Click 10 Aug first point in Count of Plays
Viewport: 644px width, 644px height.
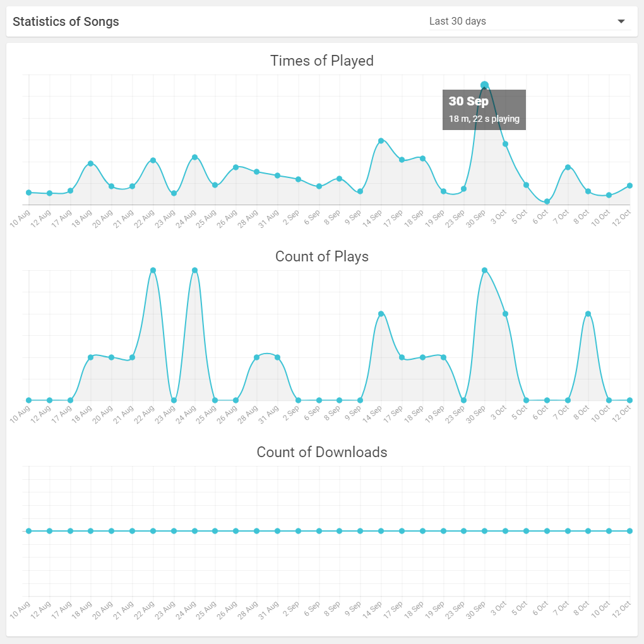tap(28, 400)
